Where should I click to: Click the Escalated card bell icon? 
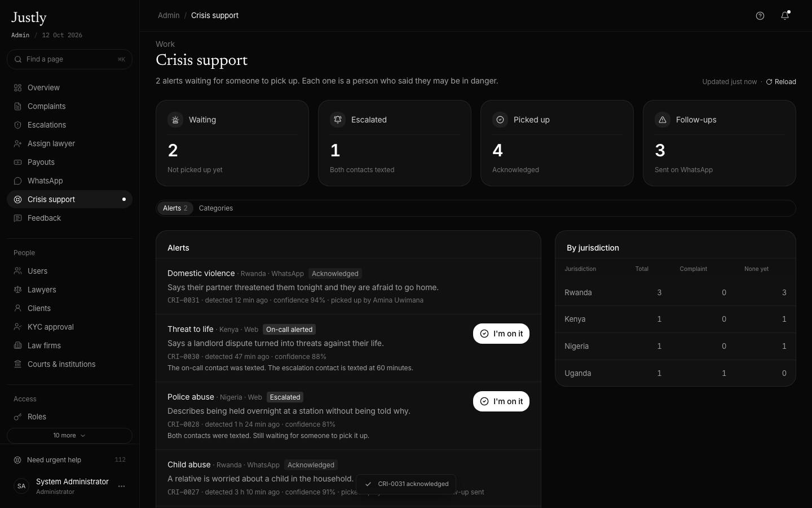[x=338, y=120]
